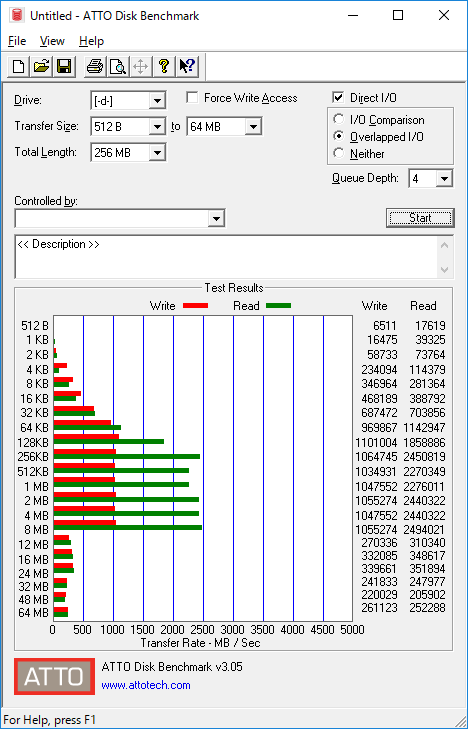The image size is (468, 729).
Task: Click the 128KB red write bar
Action: (86, 437)
